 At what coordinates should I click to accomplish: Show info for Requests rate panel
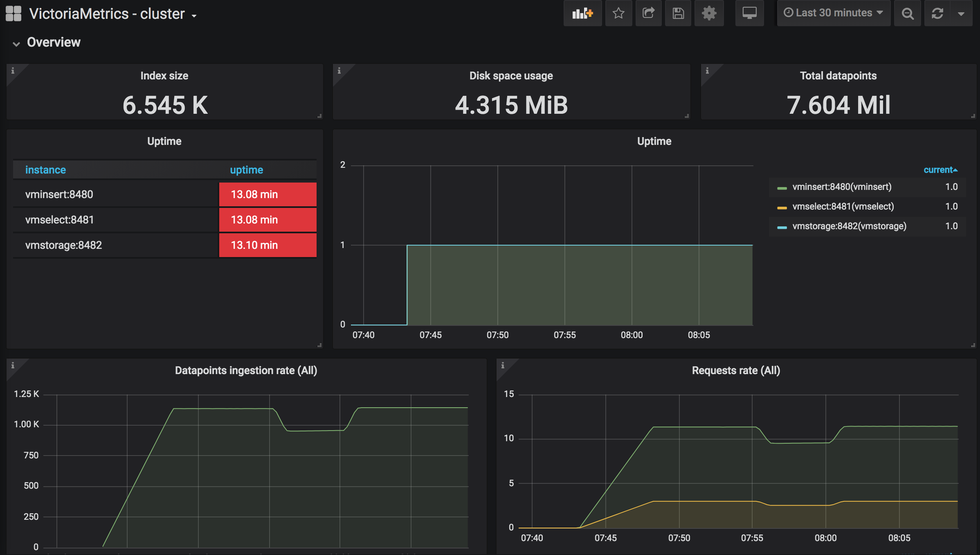(x=503, y=365)
